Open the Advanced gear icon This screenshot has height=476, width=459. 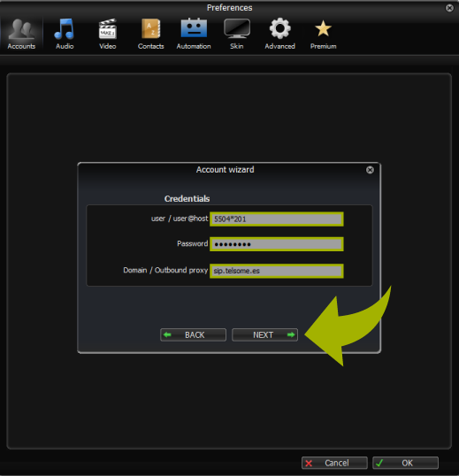(280, 28)
